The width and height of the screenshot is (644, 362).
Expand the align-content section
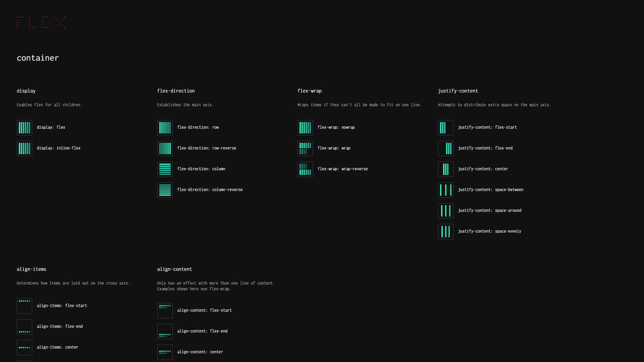(x=174, y=269)
